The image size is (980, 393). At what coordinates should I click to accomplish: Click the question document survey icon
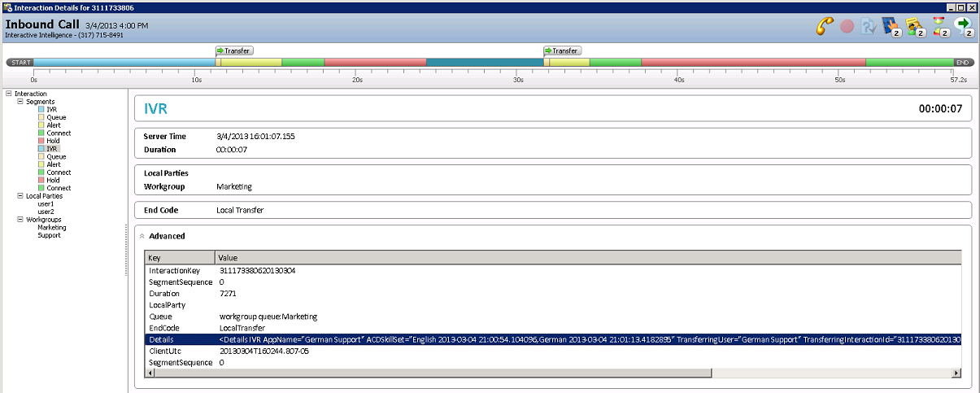click(869, 26)
